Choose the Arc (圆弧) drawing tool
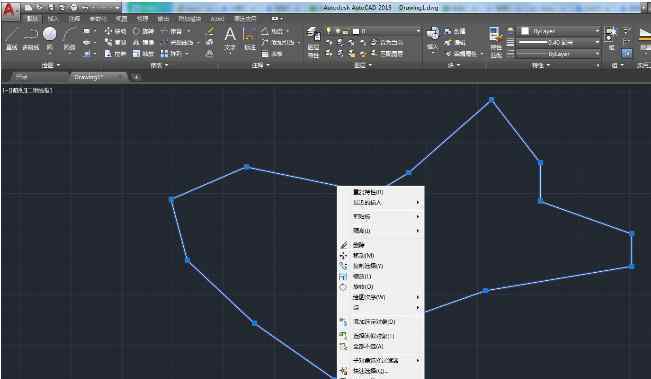651x379 pixels. click(69, 39)
